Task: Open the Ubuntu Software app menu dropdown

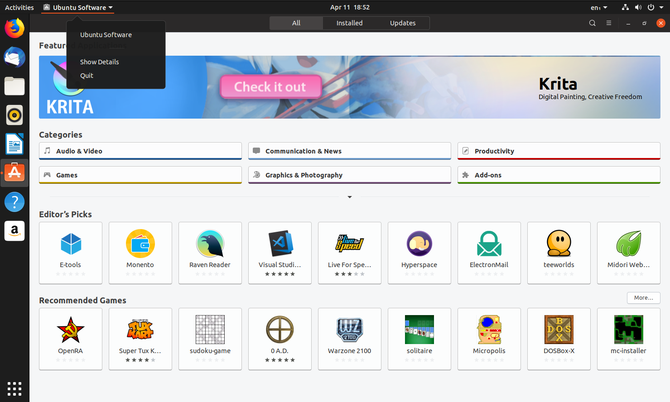Action: (x=78, y=7)
